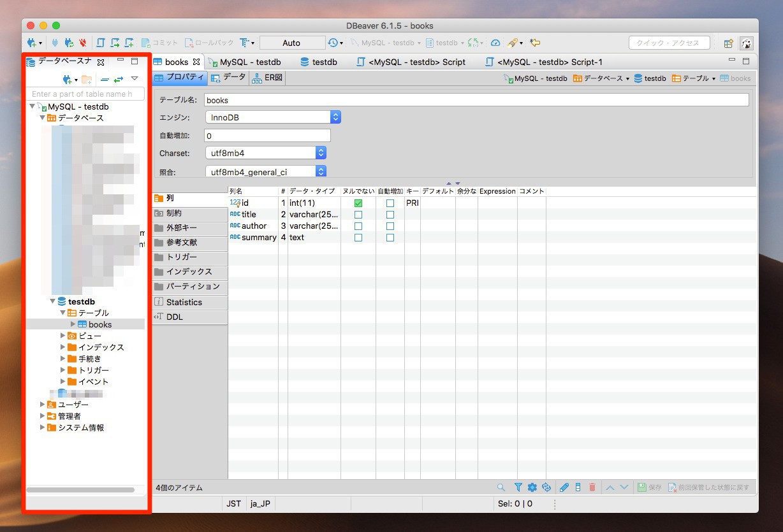Select the DDL side tab
The width and height of the screenshot is (783, 532).
190,317
